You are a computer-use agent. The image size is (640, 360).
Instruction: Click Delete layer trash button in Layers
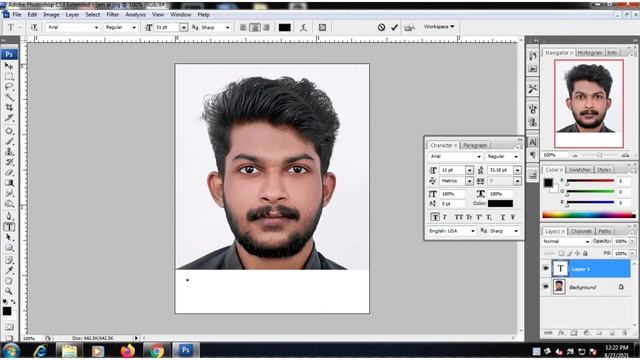[625, 333]
